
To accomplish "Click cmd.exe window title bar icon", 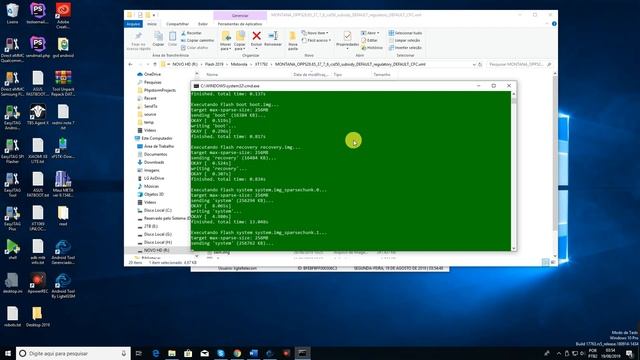I will [x=196, y=86].
